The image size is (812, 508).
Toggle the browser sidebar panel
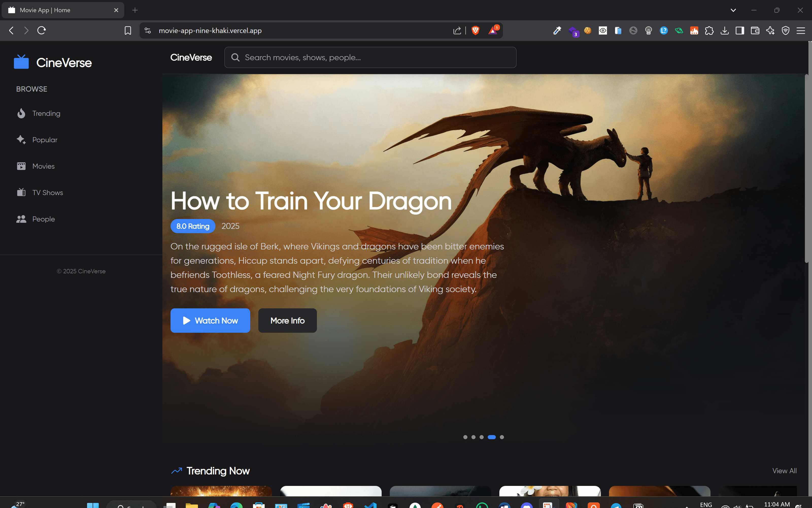[x=740, y=30]
